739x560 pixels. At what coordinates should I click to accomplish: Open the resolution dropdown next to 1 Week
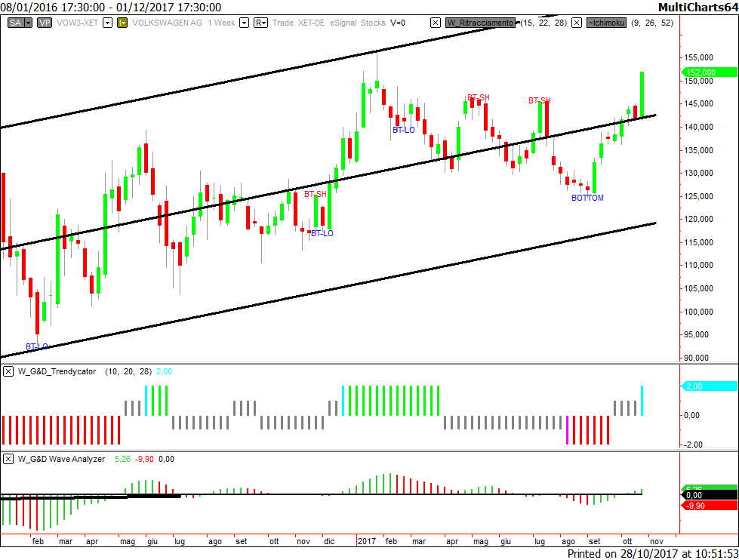(x=244, y=23)
